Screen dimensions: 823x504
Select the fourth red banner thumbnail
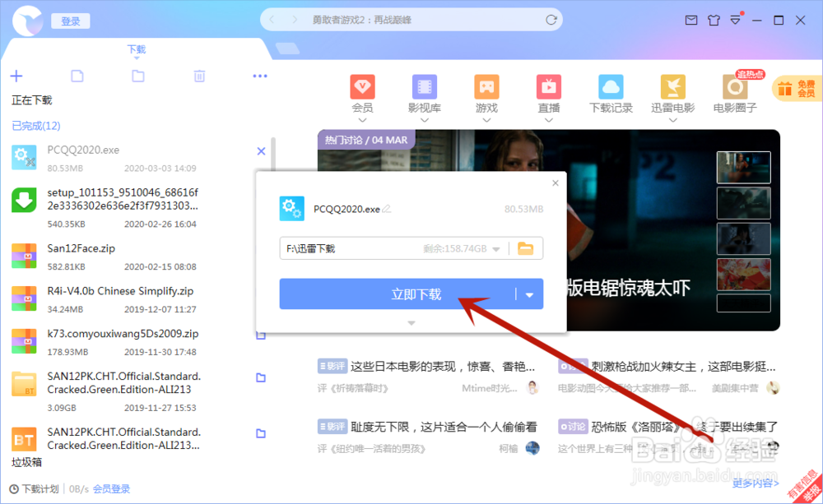coord(743,275)
